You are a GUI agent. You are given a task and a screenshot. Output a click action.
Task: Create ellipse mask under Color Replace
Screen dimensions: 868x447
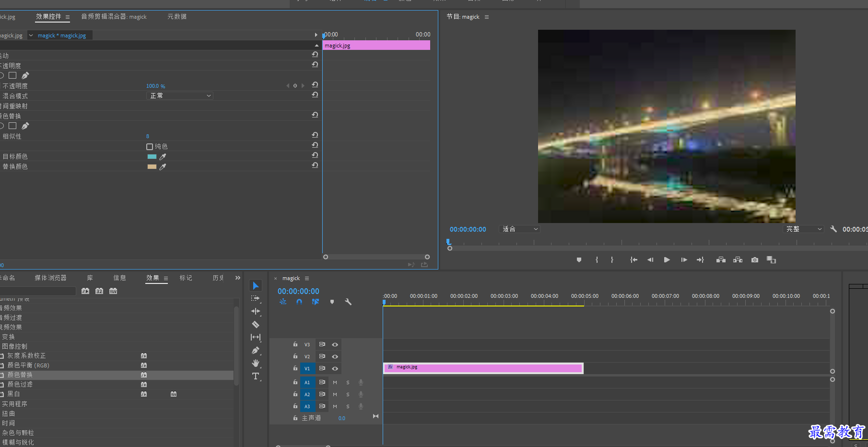click(x=1, y=126)
